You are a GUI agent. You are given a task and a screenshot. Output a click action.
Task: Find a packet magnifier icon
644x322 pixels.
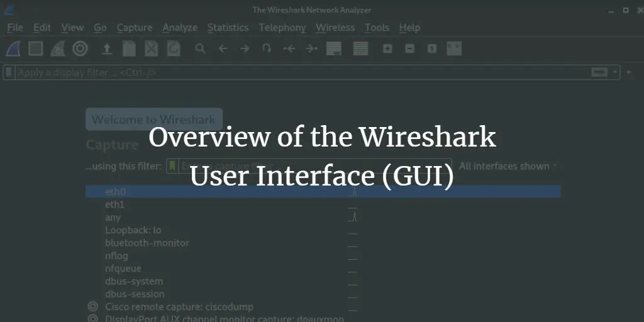pos(200,49)
